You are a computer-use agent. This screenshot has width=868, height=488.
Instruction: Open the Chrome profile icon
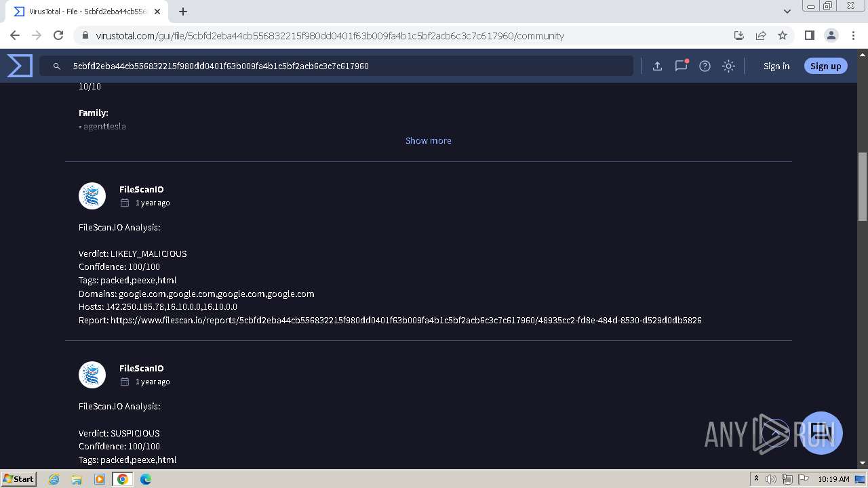point(831,35)
